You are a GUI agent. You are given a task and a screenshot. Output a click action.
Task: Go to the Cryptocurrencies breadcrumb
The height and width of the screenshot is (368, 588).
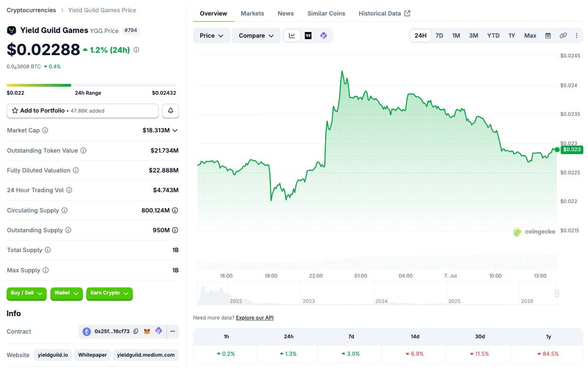point(31,10)
